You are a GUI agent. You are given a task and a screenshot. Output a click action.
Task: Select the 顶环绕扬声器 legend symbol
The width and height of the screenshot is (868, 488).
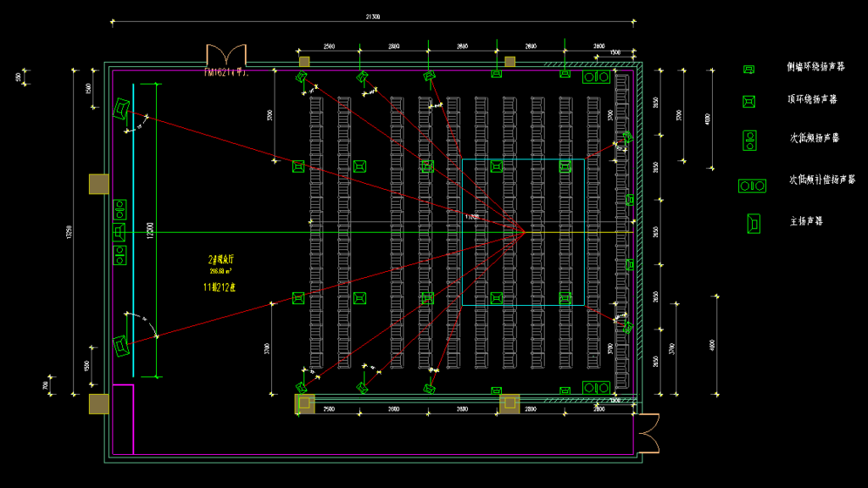pos(747,102)
